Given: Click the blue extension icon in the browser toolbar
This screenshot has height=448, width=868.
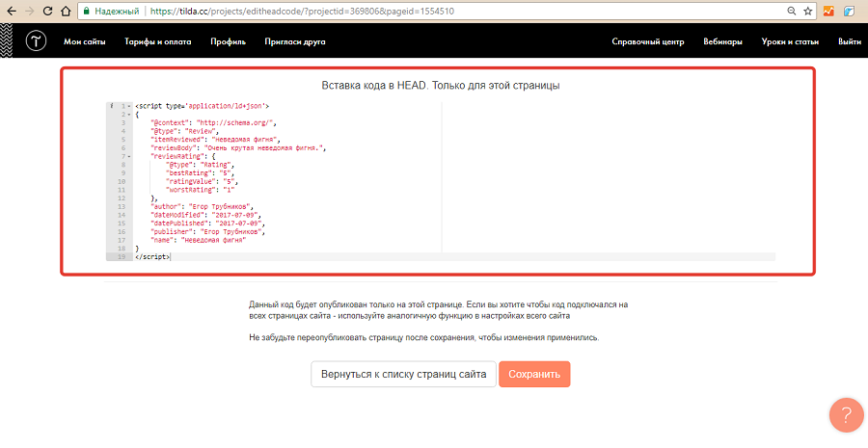Looking at the screenshot, I should click(849, 11).
